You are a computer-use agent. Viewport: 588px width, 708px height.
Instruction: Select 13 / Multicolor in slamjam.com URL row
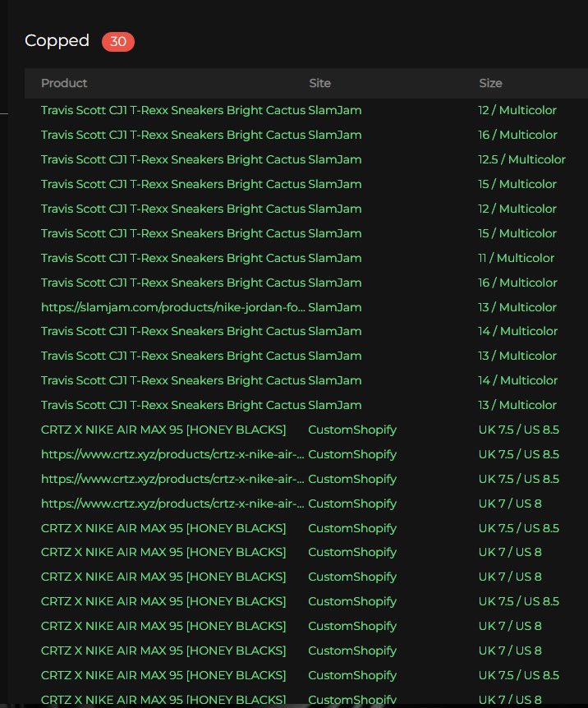pos(517,307)
